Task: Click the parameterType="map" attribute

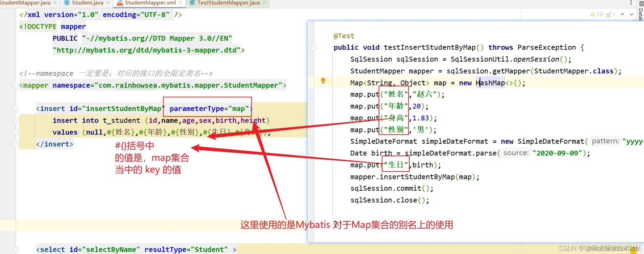Action: pyautogui.click(x=209, y=109)
